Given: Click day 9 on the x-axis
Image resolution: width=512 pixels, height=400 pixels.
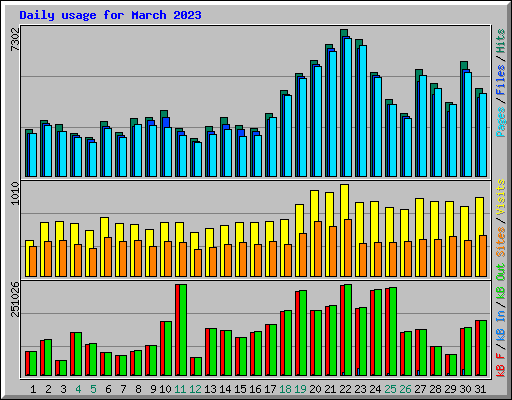Looking at the screenshot, I should [x=153, y=389].
